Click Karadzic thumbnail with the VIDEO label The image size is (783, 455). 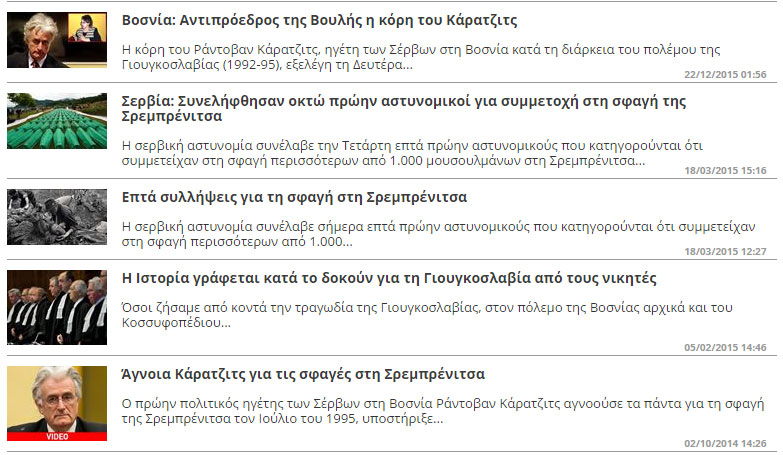click(x=56, y=397)
